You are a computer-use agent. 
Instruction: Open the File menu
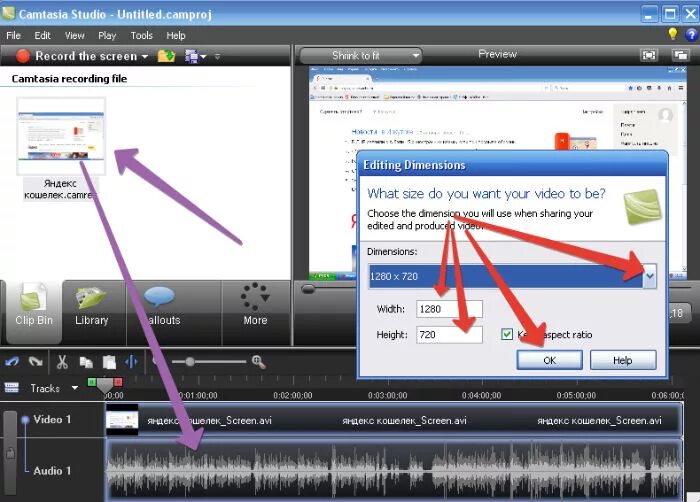(13, 35)
